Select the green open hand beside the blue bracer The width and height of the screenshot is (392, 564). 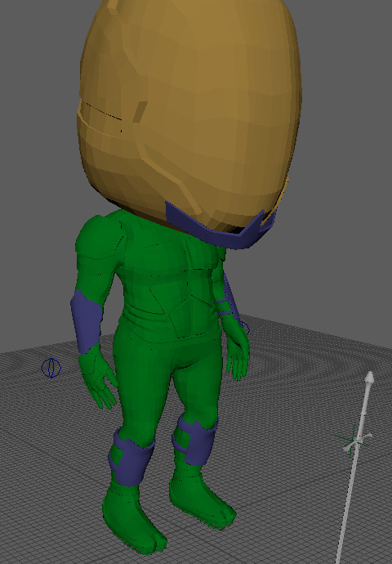coord(98,377)
